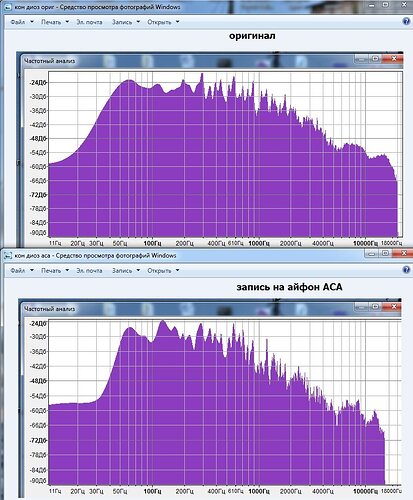
Task: Click the 1000Гц label on the upper chart
Action: coord(259,243)
